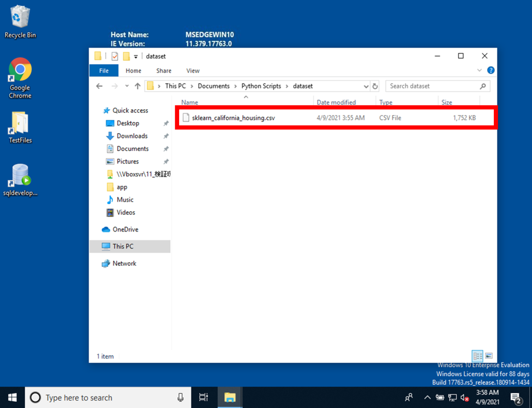This screenshot has width=532, height=408.
Task: Open the TestFiles desktop shortcut
Action: point(20,127)
